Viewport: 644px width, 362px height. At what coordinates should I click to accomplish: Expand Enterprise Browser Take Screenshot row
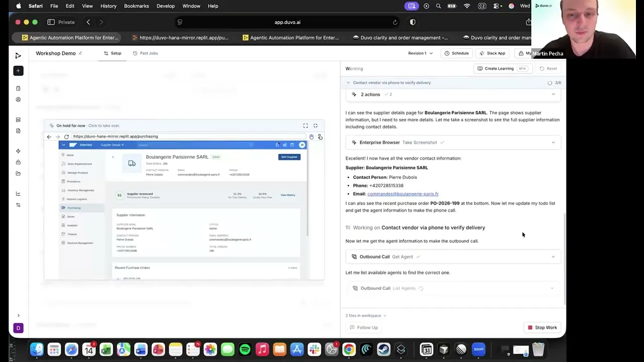tap(453, 142)
